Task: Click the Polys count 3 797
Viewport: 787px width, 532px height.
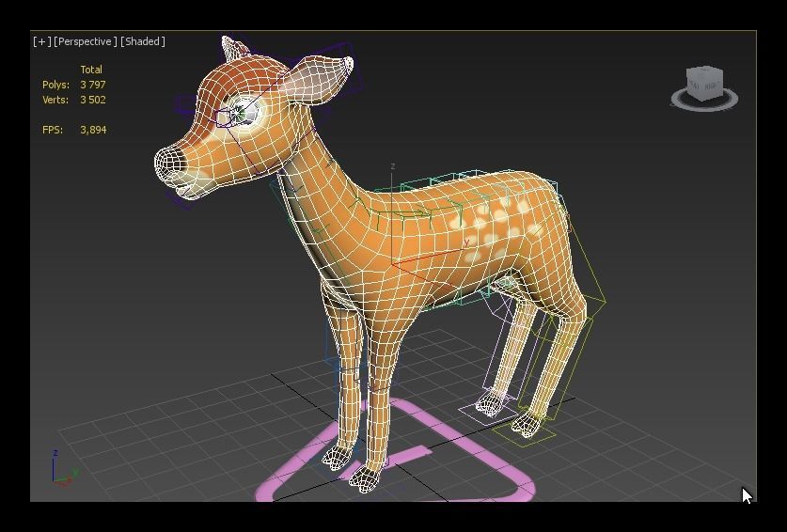Action: pos(93,85)
